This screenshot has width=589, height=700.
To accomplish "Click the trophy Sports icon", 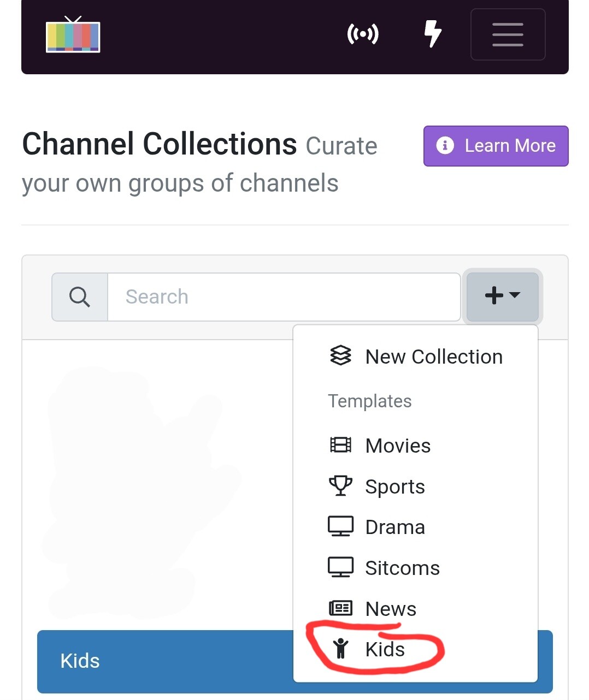I will (x=340, y=485).
